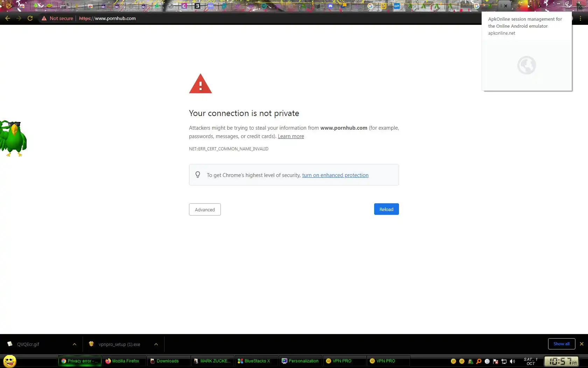Viewport: 588px width, 368px height.
Task: Expand options for QVQEcr.gif download
Action: pos(75,344)
